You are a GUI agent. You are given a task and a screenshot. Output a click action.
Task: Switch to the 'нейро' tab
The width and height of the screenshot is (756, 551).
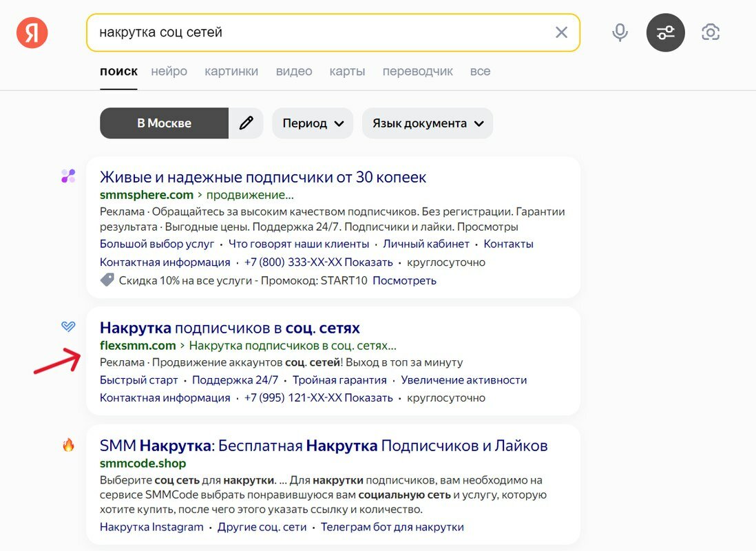(x=169, y=72)
